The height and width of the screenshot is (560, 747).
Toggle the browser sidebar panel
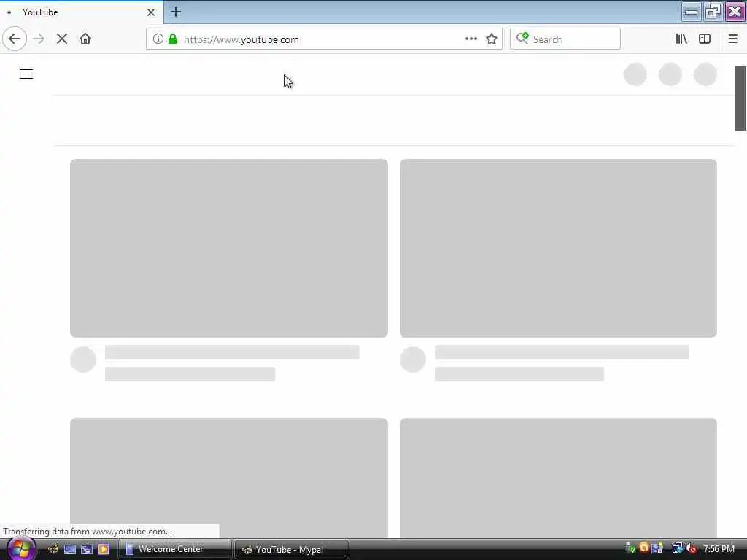pyautogui.click(x=705, y=39)
